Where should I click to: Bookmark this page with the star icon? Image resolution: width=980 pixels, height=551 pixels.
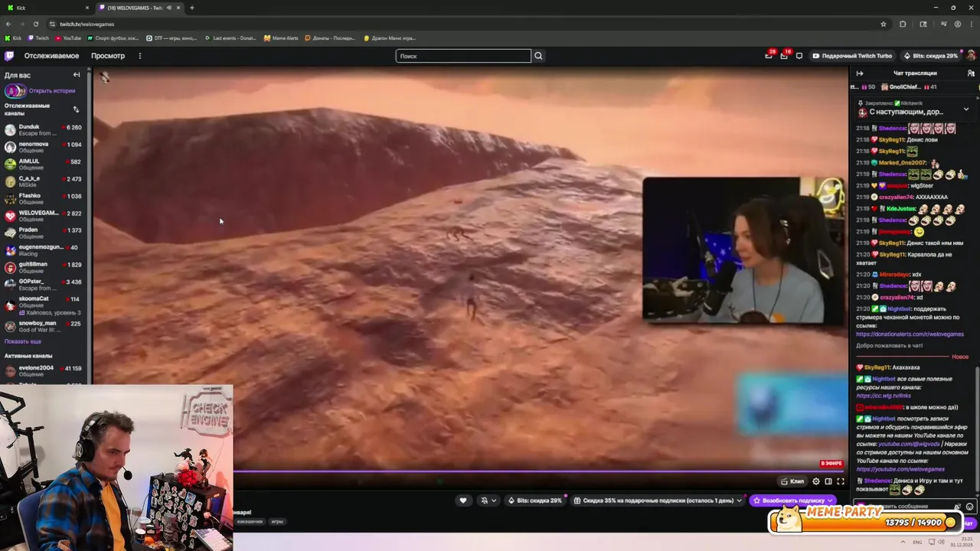(884, 24)
